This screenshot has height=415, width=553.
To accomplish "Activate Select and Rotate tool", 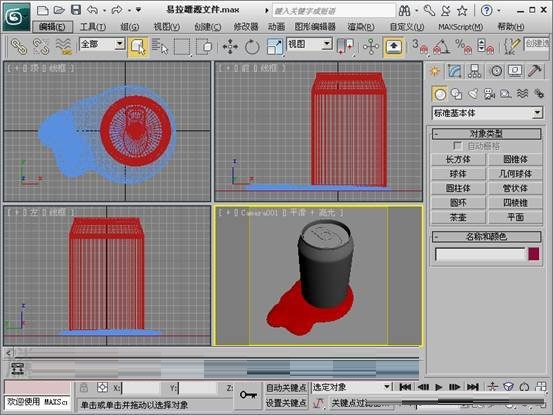I will pyautogui.click(x=252, y=47).
